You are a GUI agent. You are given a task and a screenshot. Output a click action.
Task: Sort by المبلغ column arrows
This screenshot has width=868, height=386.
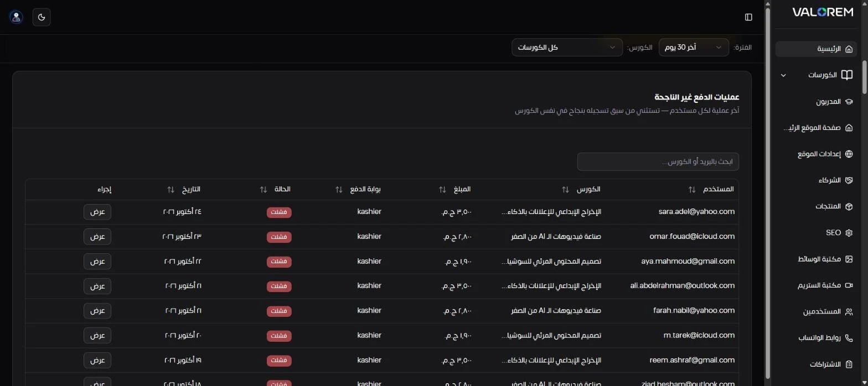tap(442, 190)
